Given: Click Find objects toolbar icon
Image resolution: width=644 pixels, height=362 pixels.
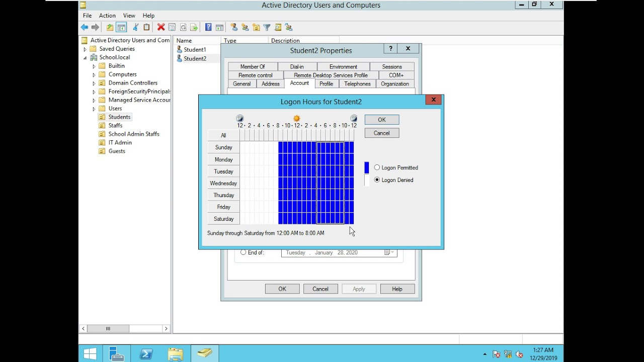Looking at the screenshot, I should pos(278,27).
